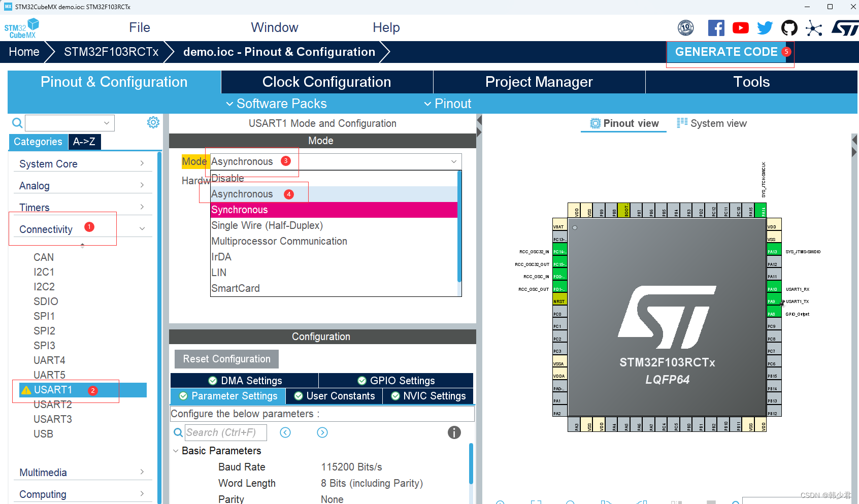
Task: Switch to Pinout view
Action: (x=623, y=123)
